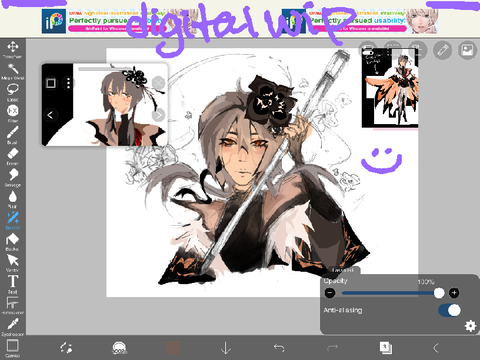Open the Filter (FX) tool
The height and width of the screenshot is (360, 480).
pos(13,113)
